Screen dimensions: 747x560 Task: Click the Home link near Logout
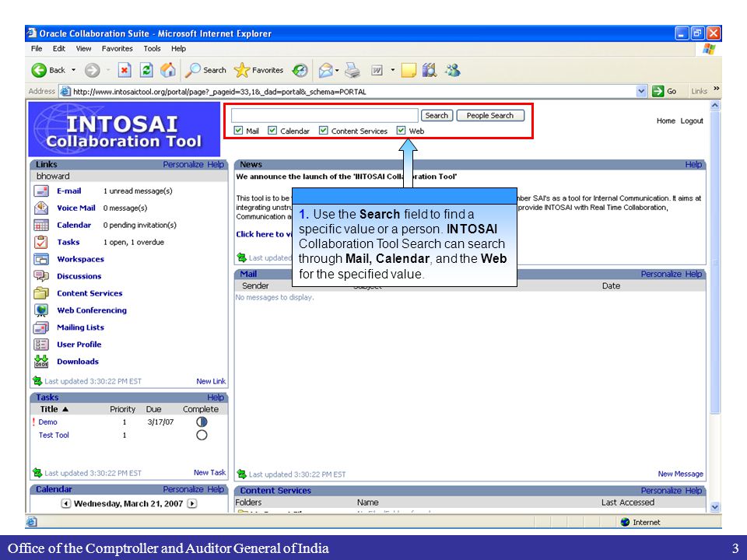[x=665, y=121]
